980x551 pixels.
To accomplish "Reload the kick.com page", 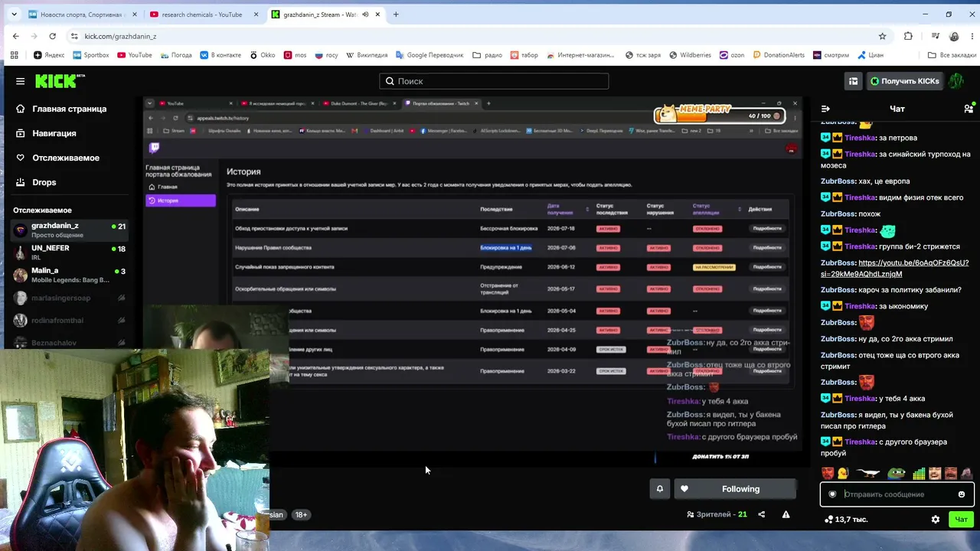I will [52, 36].
